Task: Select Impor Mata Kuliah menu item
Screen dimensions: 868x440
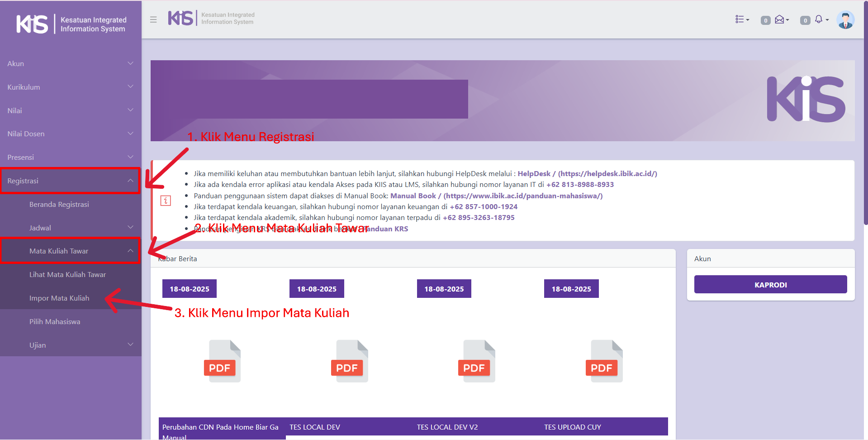Action: click(x=59, y=298)
